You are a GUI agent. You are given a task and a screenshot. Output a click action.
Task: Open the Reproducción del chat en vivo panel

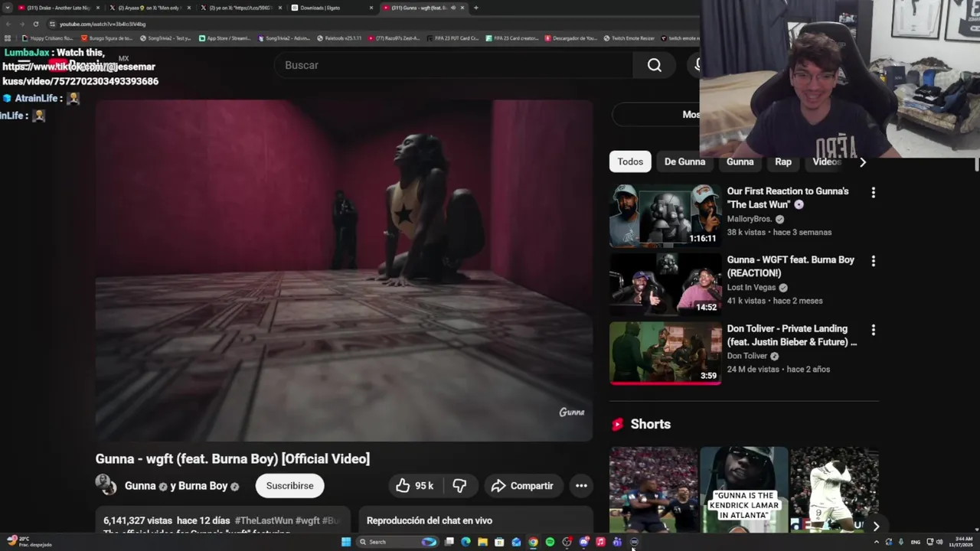[x=475, y=520]
